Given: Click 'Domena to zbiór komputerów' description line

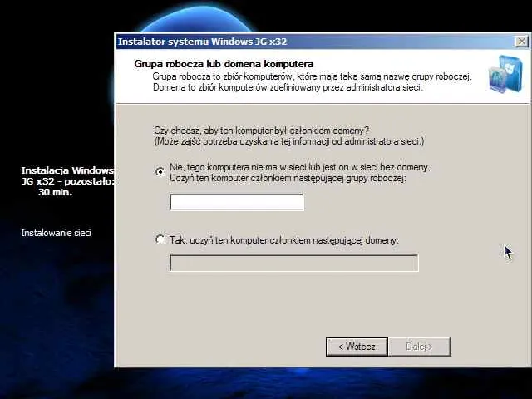Looking at the screenshot, I should pos(288,87).
